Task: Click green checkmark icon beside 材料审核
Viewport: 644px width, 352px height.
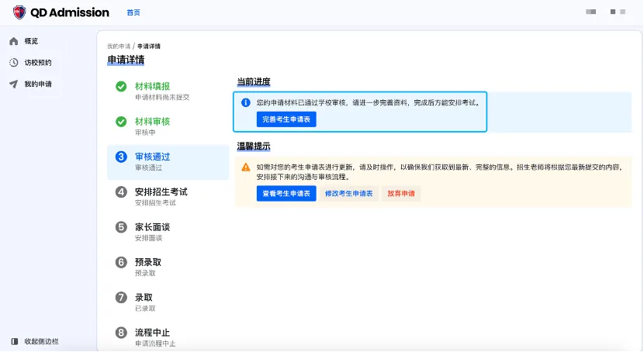Action: click(x=121, y=122)
